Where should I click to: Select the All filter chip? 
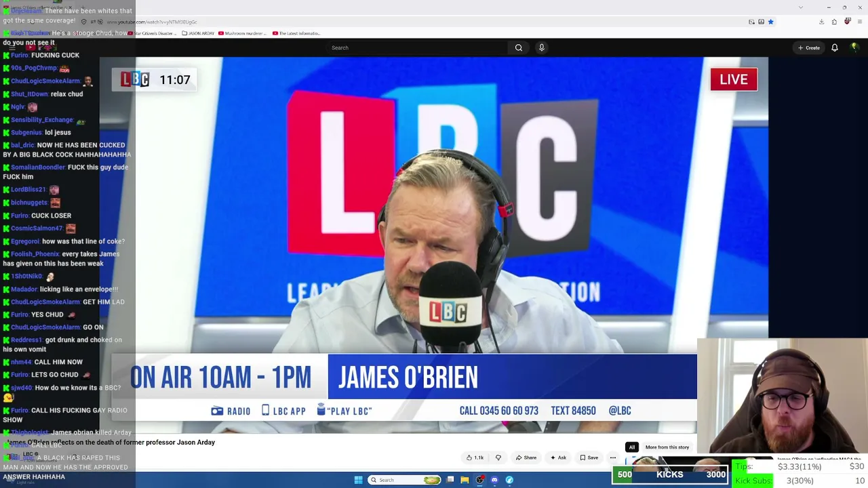pyautogui.click(x=631, y=447)
